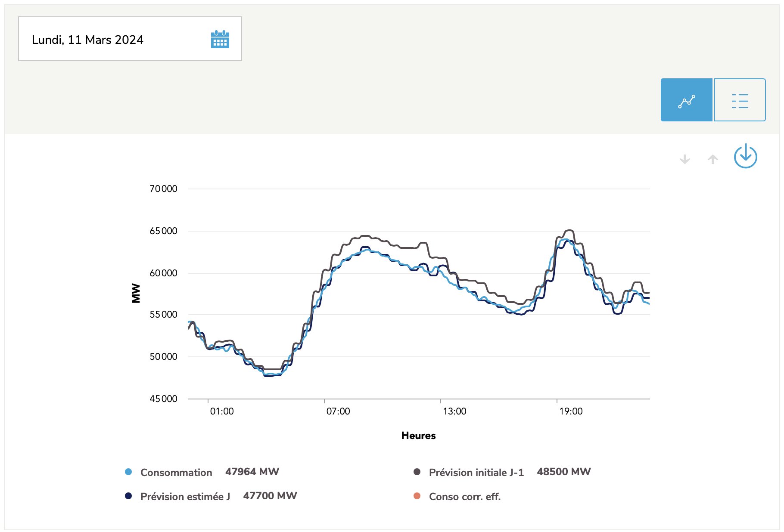Click the Heures axis title

coord(418,436)
